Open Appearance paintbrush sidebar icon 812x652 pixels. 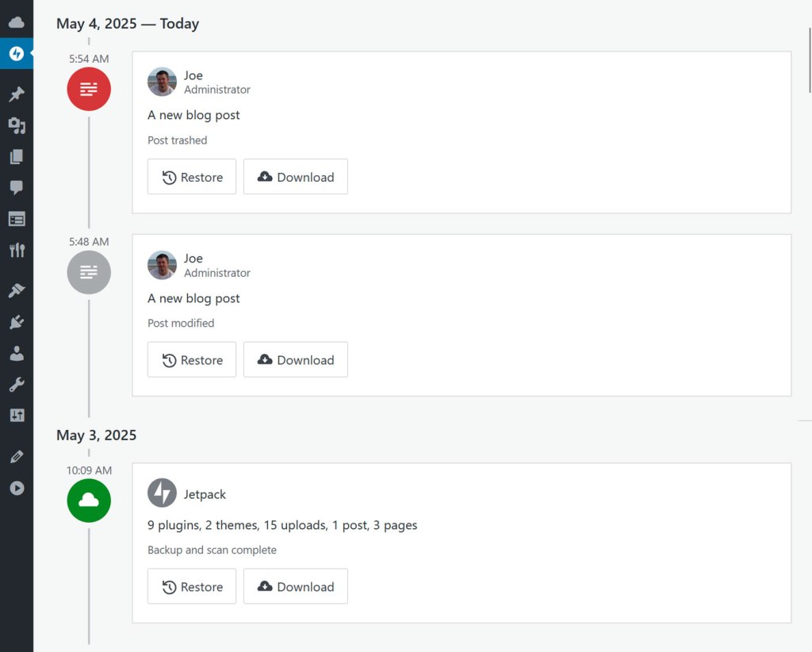click(17, 290)
